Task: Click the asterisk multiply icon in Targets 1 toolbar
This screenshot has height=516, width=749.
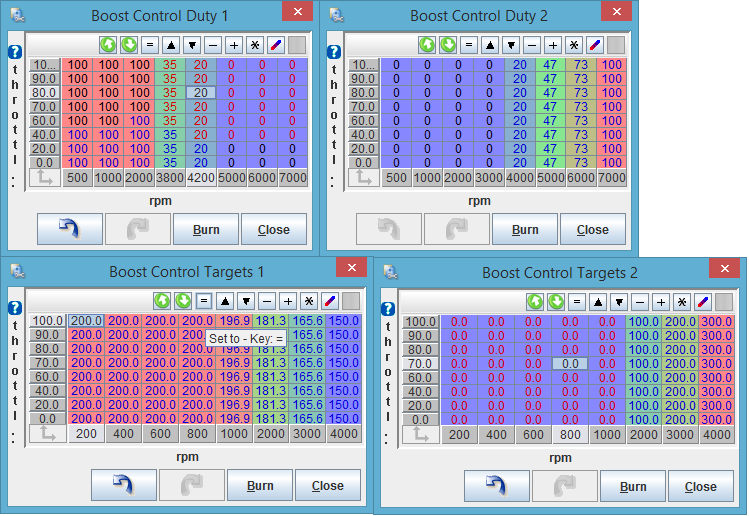Action: (x=309, y=301)
